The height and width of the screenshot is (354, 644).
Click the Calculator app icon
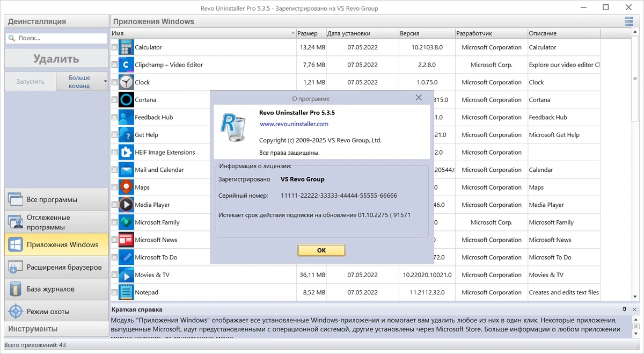[x=126, y=47]
